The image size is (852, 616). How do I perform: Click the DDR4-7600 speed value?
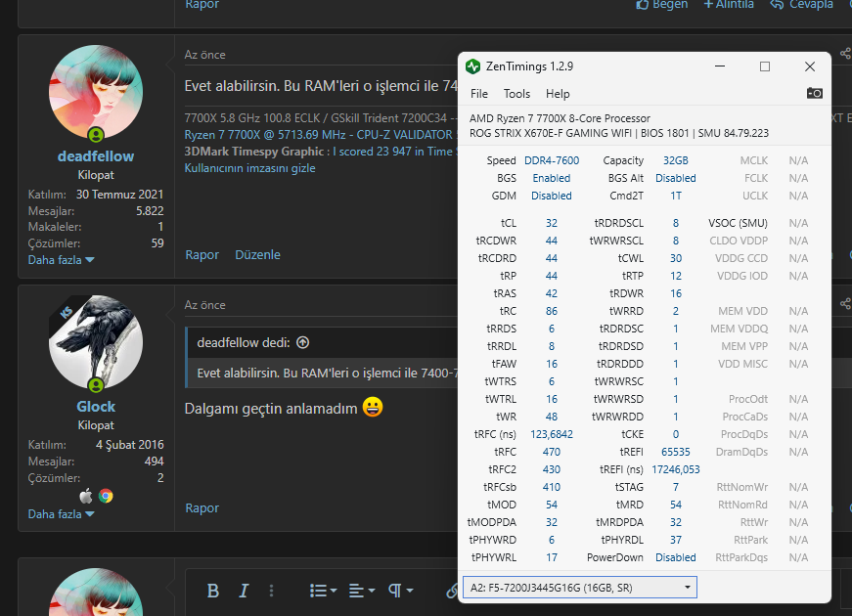[552, 160]
